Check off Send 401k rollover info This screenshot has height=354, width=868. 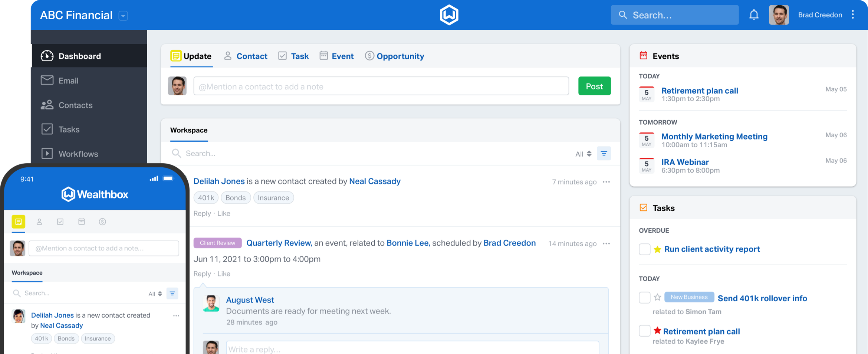click(x=644, y=298)
